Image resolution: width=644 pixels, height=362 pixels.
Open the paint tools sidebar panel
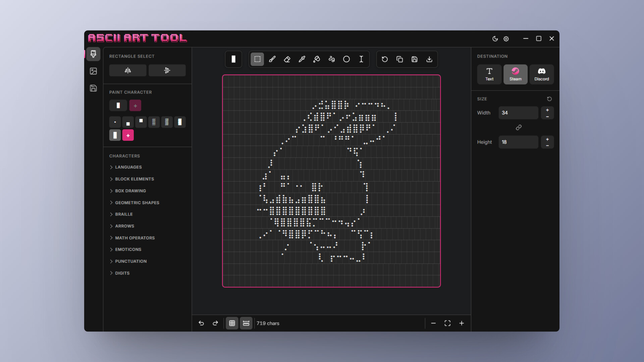tap(93, 54)
